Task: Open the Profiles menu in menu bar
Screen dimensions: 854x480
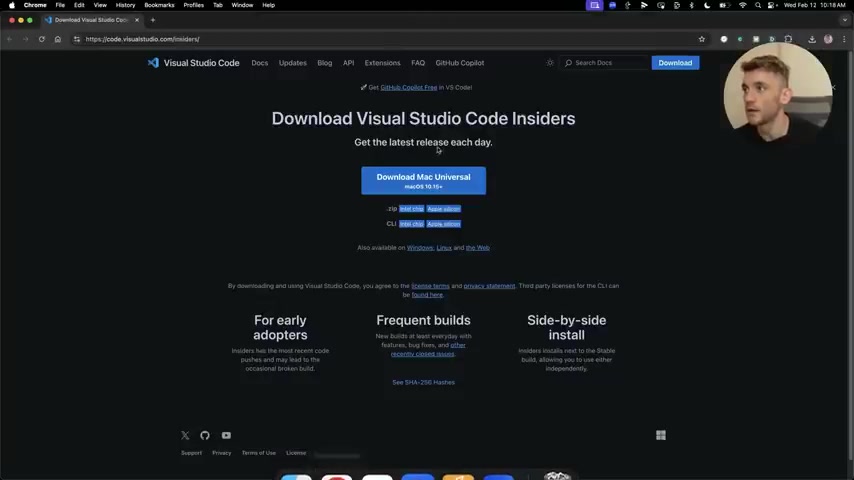Action: pyautogui.click(x=193, y=5)
